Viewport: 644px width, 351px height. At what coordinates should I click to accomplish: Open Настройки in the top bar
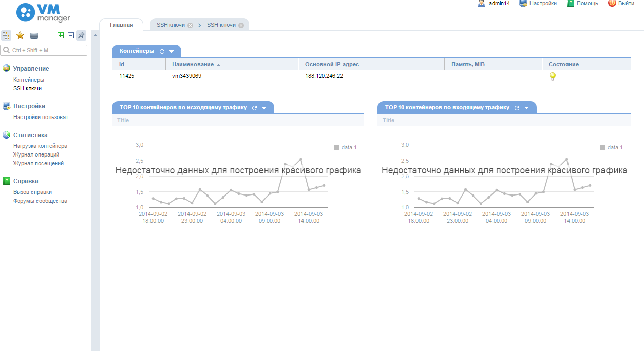(543, 3)
